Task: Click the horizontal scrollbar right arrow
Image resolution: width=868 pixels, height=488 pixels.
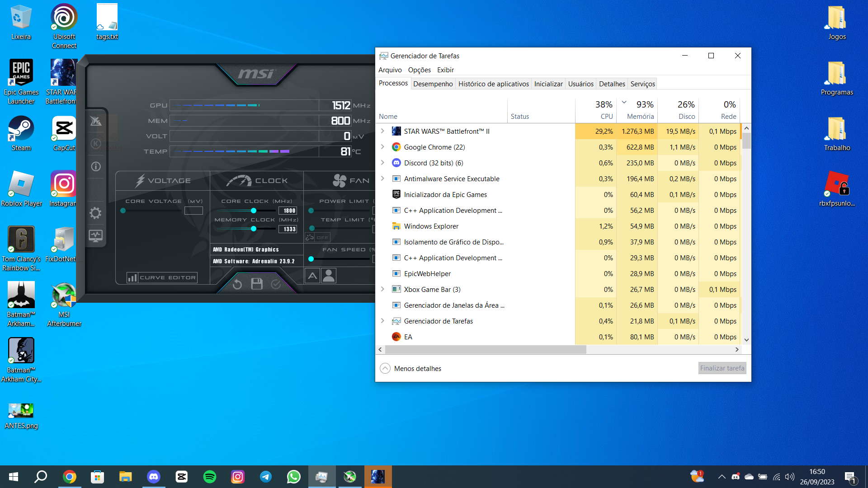Action: tap(737, 349)
